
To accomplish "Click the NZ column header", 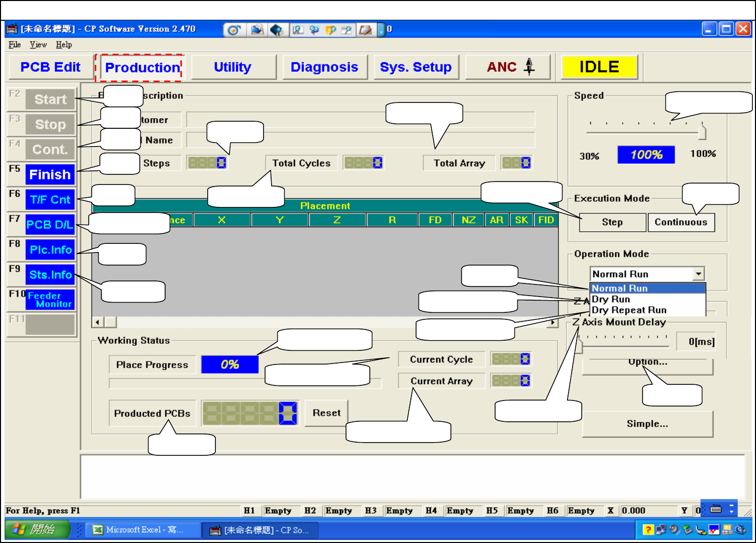I will (x=469, y=220).
